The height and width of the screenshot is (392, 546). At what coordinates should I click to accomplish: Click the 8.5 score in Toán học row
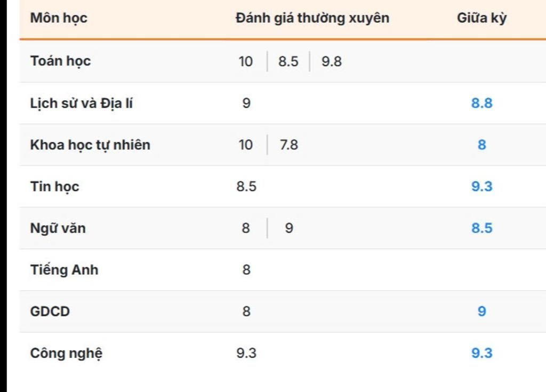click(x=288, y=61)
